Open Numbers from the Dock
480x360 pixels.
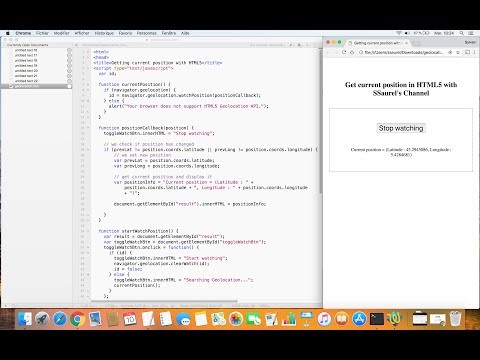289,319
